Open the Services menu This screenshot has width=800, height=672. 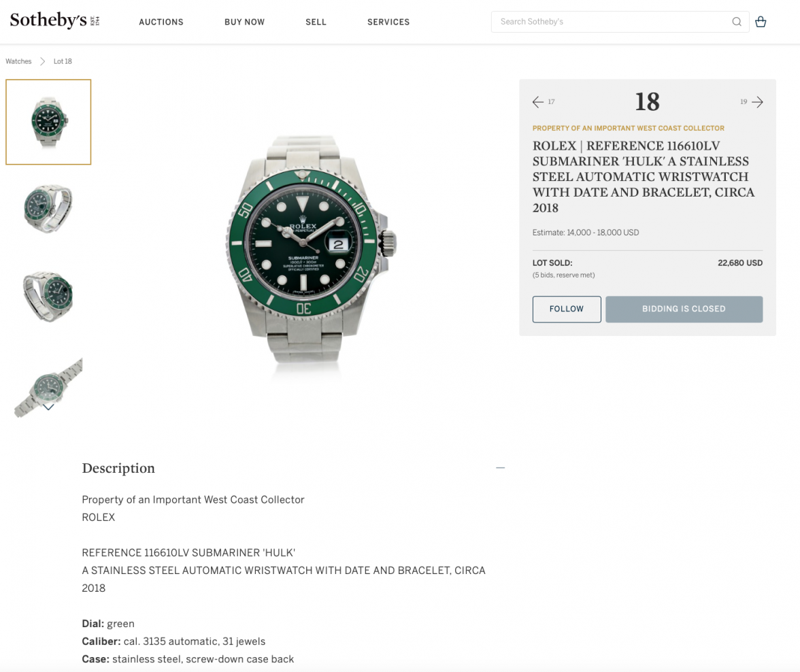pyautogui.click(x=388, y=22)
